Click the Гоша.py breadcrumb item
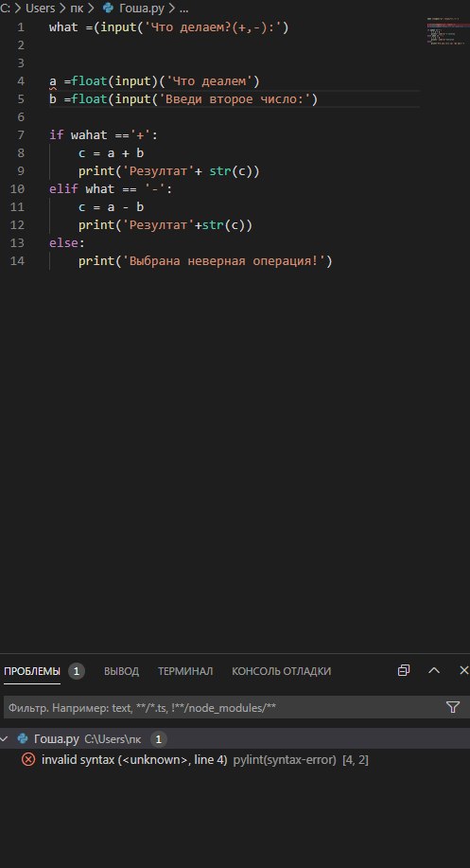The image size is (470, 868). [141, 9]
